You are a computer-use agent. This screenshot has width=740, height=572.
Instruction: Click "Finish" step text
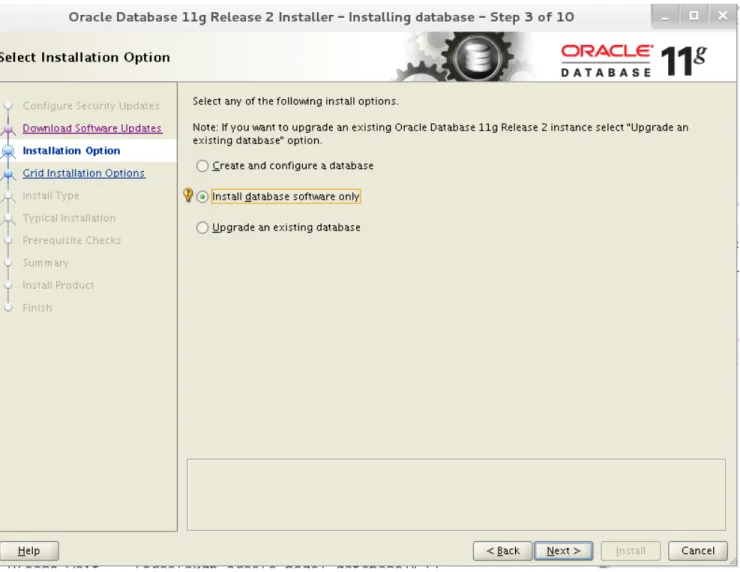(37, 308)
